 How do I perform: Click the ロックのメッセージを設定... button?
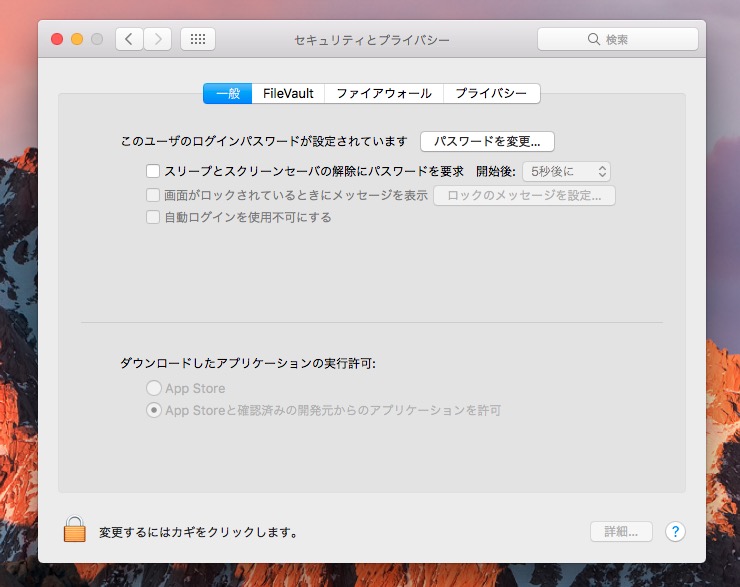tap(524, 195)
